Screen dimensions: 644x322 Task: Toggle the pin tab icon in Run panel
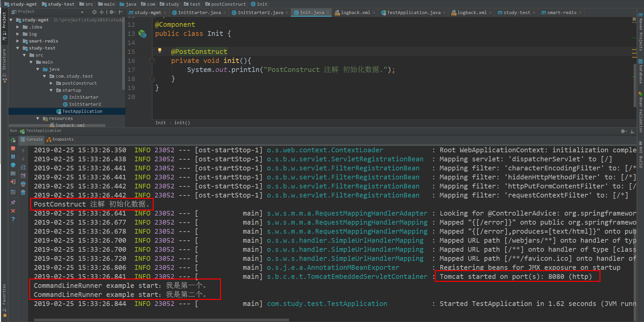[x=13, y=203]
